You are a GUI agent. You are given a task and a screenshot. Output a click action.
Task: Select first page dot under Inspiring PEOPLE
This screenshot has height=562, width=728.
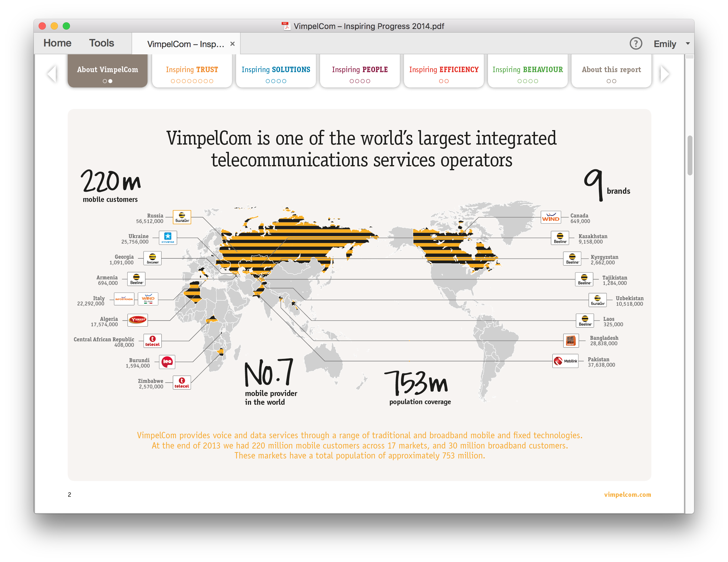coord(352,81)
